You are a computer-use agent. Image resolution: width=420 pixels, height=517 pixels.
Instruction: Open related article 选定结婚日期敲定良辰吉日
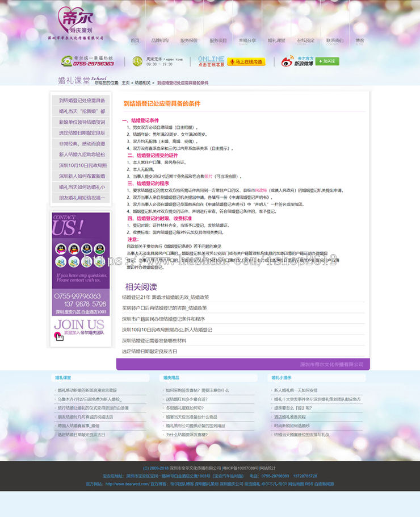(x=149, y=352)
